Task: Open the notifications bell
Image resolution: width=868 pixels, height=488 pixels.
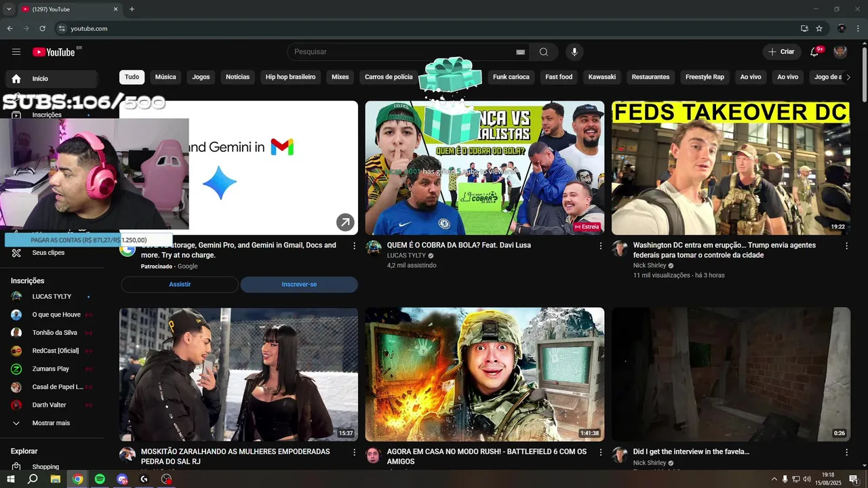Action: (815, 52)
